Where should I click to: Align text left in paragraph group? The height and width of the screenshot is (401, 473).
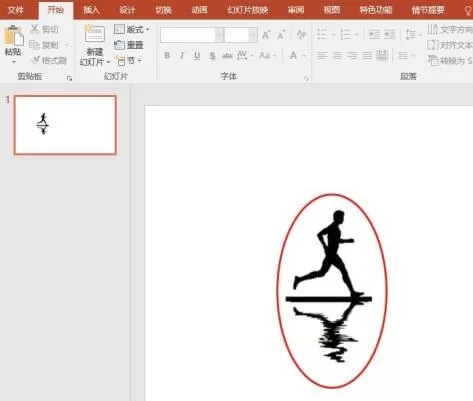[322, 56]
